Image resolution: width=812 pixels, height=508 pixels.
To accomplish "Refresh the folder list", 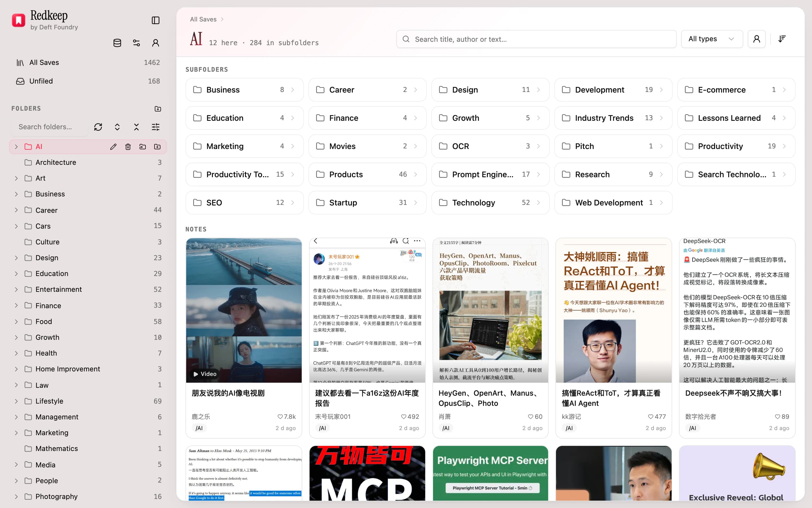I will tap(98, 127).
